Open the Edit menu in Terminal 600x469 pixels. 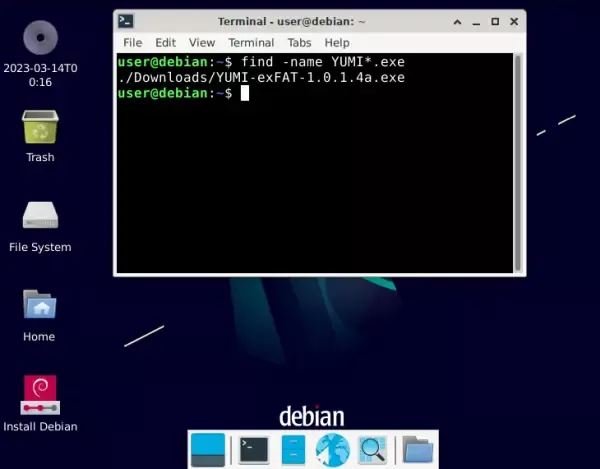tap(165, 43)
